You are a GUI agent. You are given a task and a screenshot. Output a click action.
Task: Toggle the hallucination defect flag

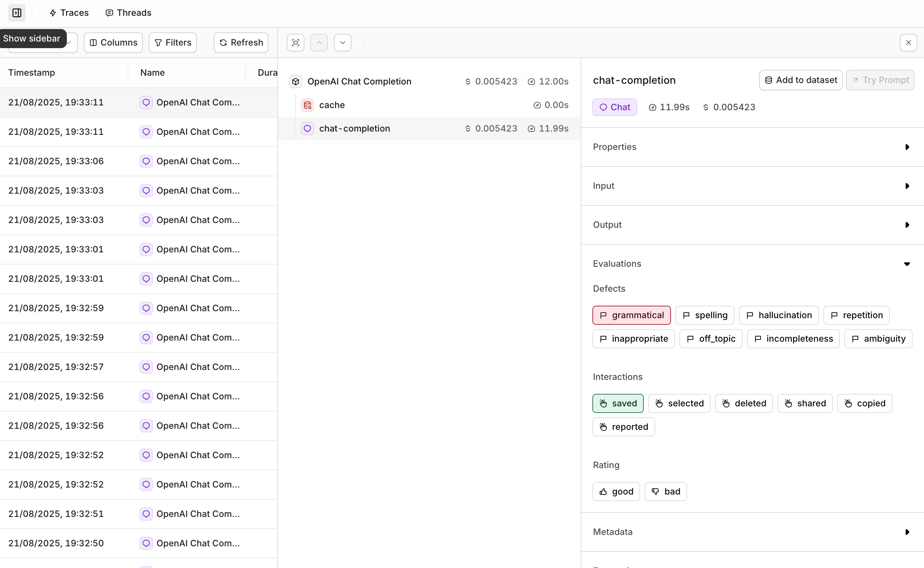778,315
